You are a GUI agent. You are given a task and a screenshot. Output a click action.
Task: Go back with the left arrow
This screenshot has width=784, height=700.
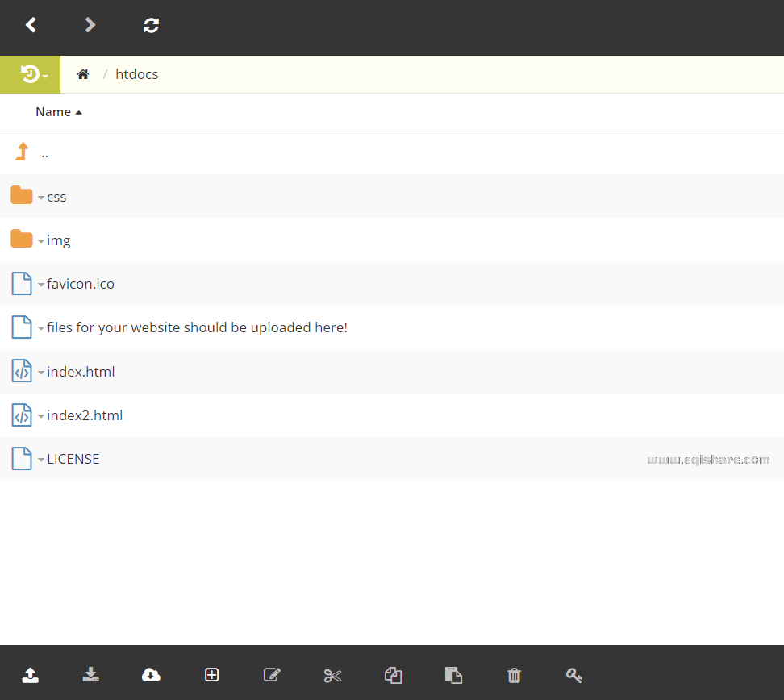pyautogui.click(x=31, y=25)
